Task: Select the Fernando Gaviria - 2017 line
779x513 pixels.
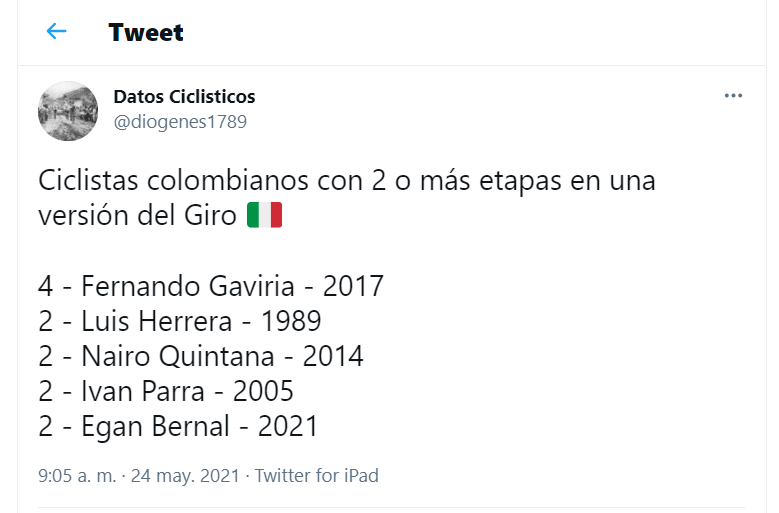Action: [211, 286]
